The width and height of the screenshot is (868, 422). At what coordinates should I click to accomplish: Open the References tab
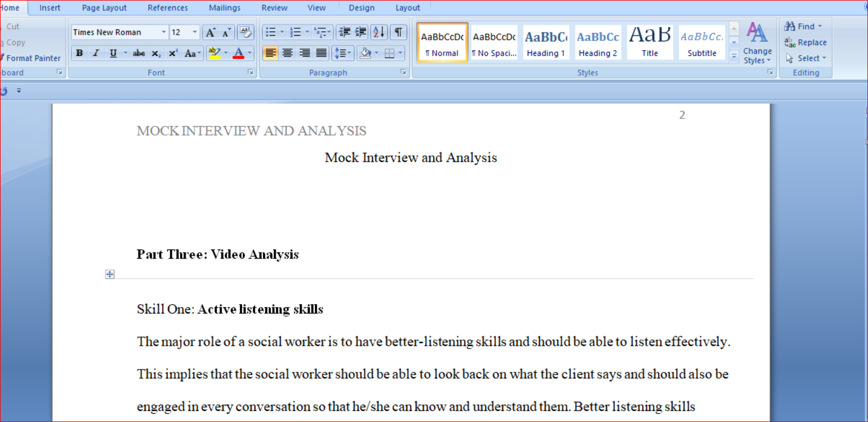pos(168,8)
